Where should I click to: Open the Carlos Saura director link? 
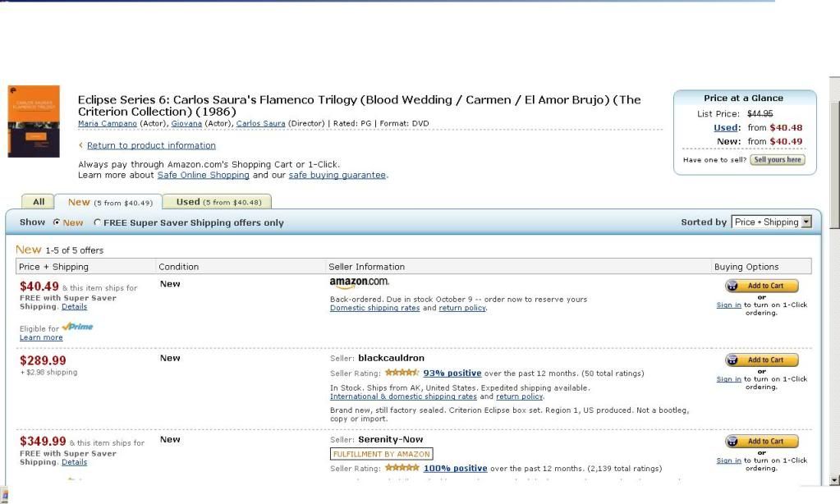point(260,123)
